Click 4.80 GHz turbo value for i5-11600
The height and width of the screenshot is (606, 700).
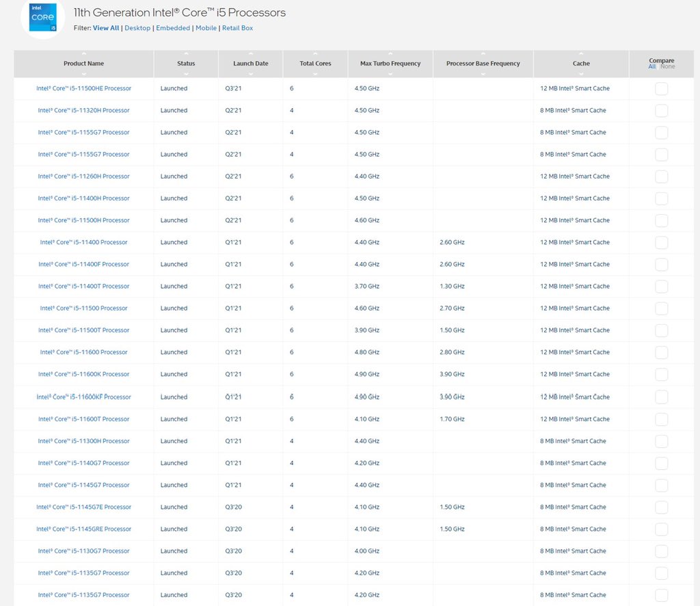pyautogui.click(x=367, y=352)
